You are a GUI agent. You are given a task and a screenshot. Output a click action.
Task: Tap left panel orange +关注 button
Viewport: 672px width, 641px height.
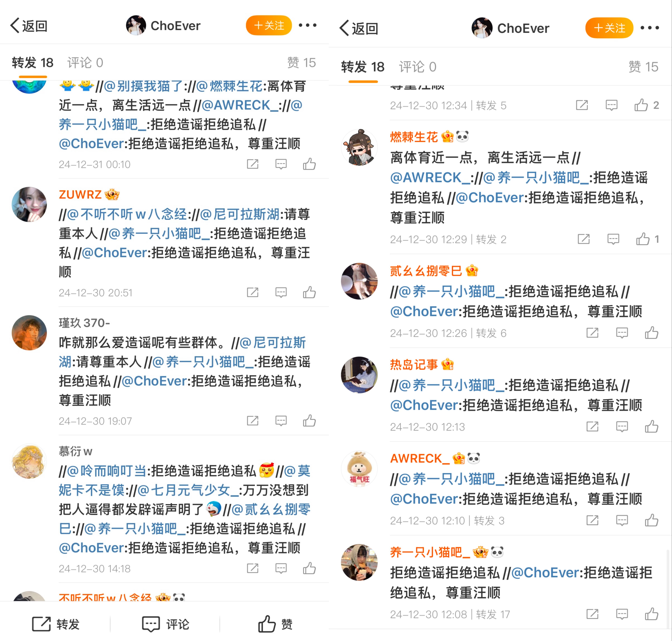(x=269, y=25)
